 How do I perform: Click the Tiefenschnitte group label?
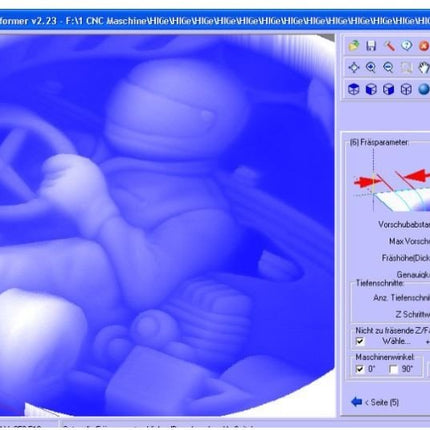click(380, 283)
